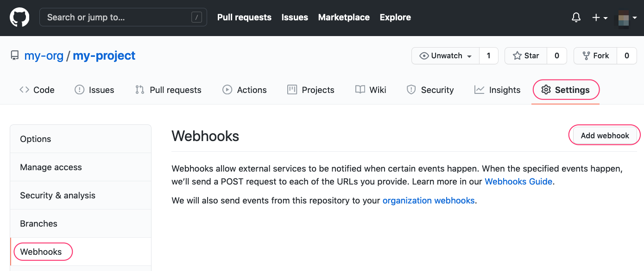Click the repository book icon
The image size is (644, 271).
pyautogui.click(x=15, y=56)
